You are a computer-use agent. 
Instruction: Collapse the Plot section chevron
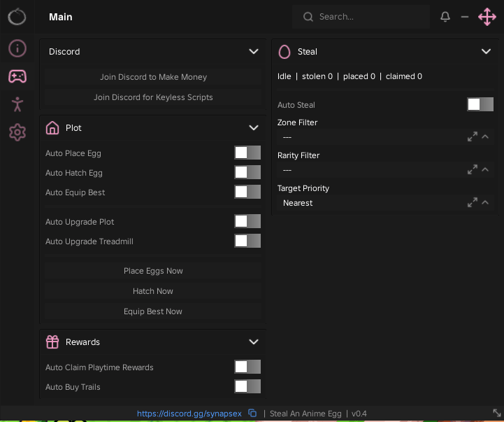pyautogui.click(x=254, y=128)
